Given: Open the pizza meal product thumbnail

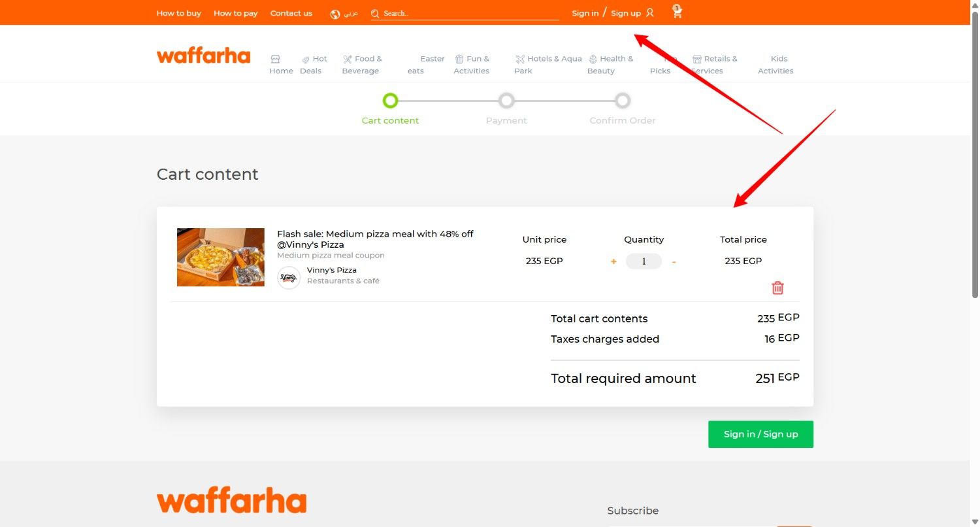Looking at the screenshot, I should (x=221, y=257).
